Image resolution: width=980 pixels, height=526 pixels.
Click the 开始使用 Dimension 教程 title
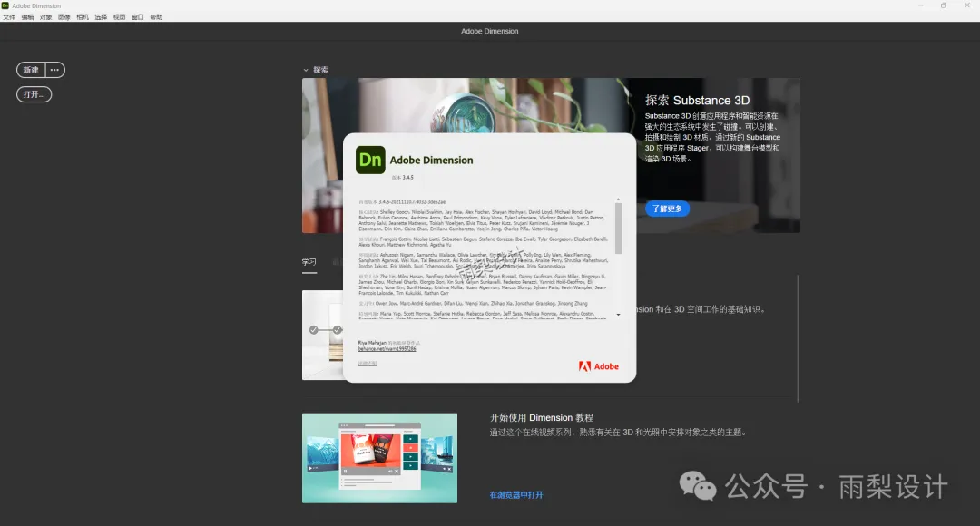point(541,417)
